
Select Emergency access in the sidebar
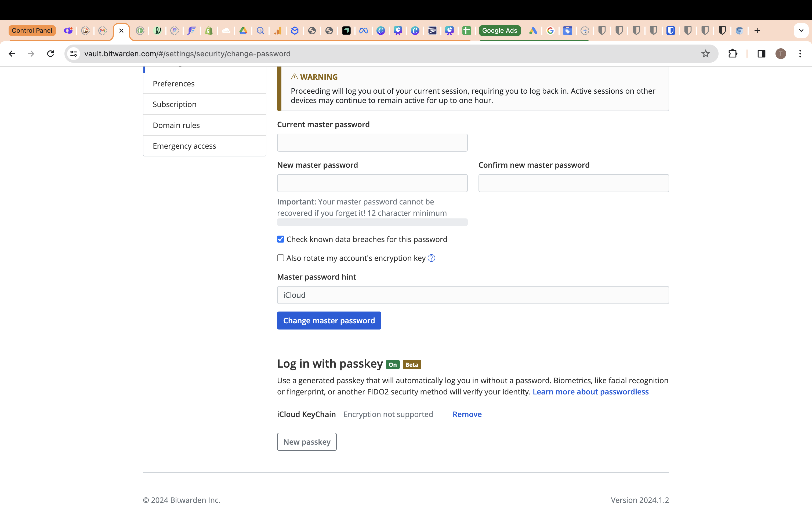coord(184,146)
